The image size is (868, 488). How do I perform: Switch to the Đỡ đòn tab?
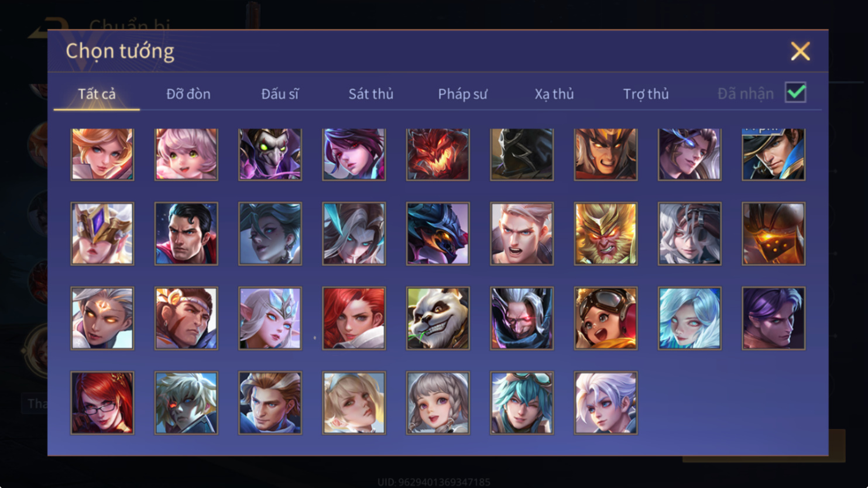[188, 94]
